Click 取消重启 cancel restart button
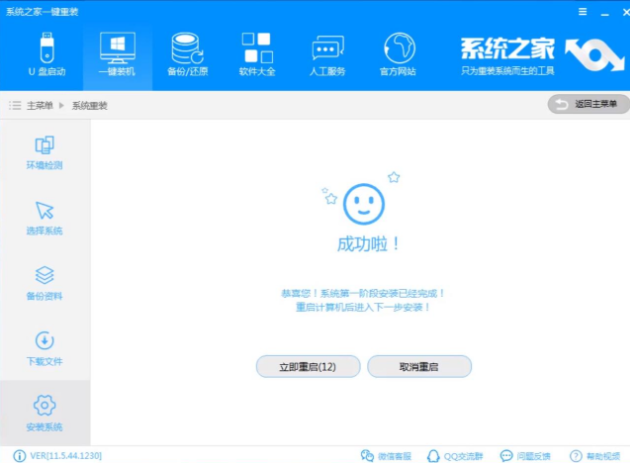This screenshot has width=630, height=463. (419, 367)
